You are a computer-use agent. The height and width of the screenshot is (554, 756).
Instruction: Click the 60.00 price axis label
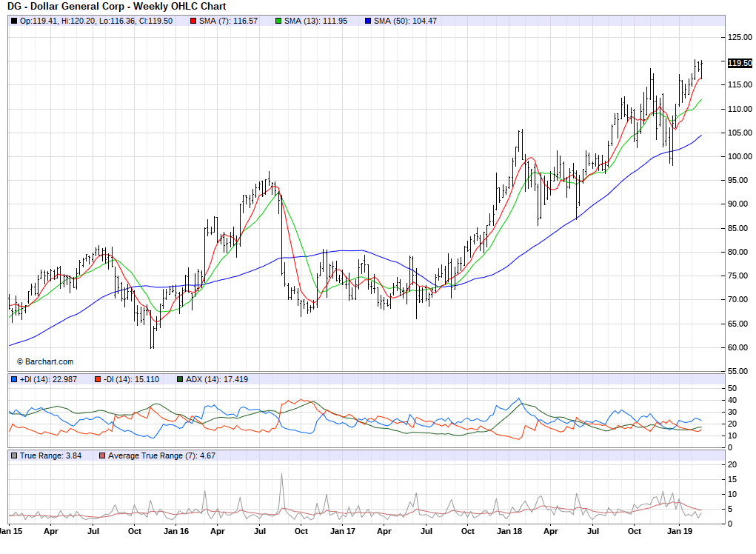pyautogui.click(x=740, y=347)
